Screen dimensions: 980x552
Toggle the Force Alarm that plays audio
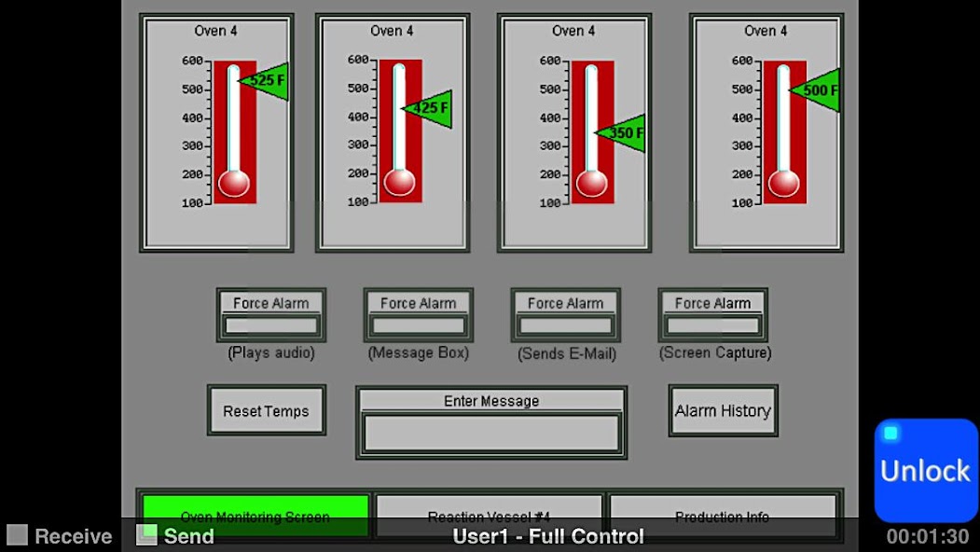click(x=270, y=322)
